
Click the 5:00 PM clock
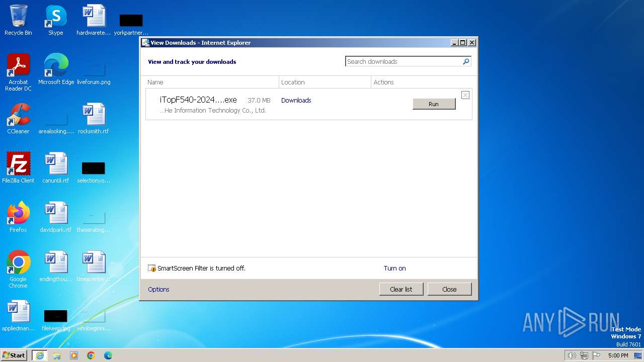pyautogui.click(x=618, y=355)
